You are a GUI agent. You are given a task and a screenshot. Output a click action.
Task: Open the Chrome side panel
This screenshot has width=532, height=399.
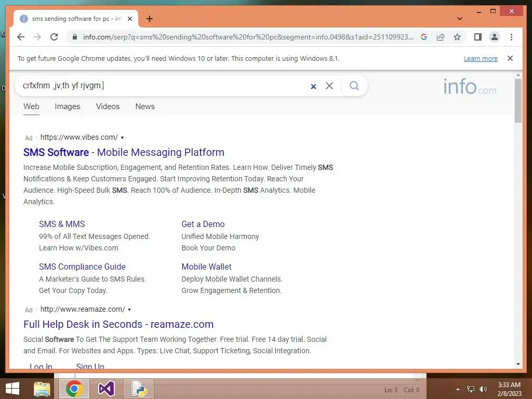click(x=478, y=37)
